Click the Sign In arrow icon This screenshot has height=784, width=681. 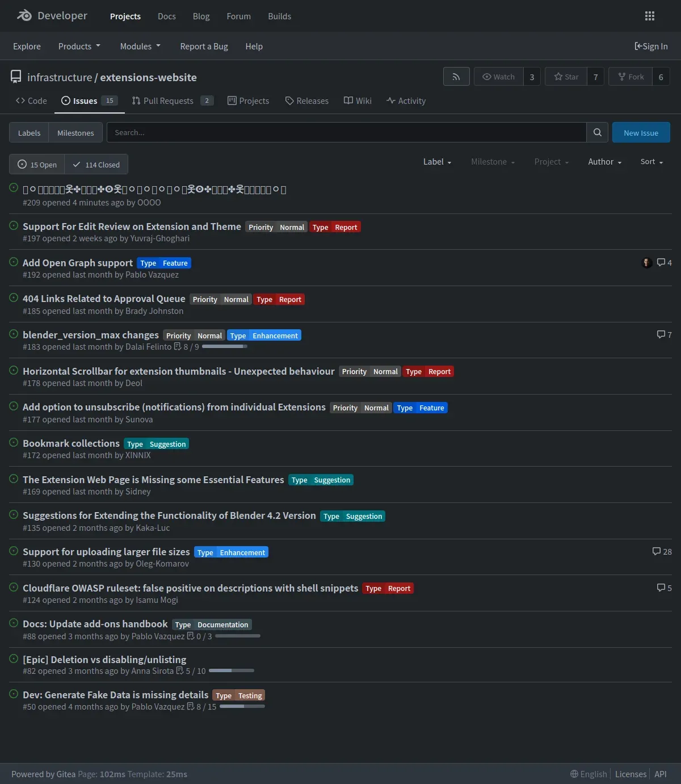[x=638, y=46]
